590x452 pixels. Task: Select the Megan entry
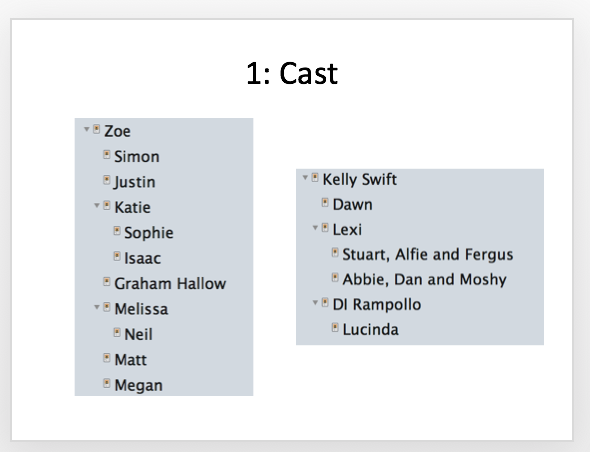pos(138,385)
